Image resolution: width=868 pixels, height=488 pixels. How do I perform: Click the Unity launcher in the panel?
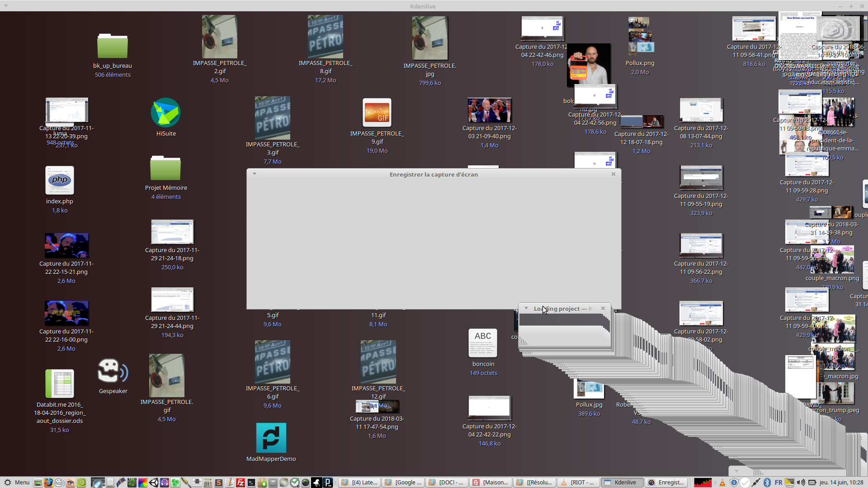(x=154, y=483)
